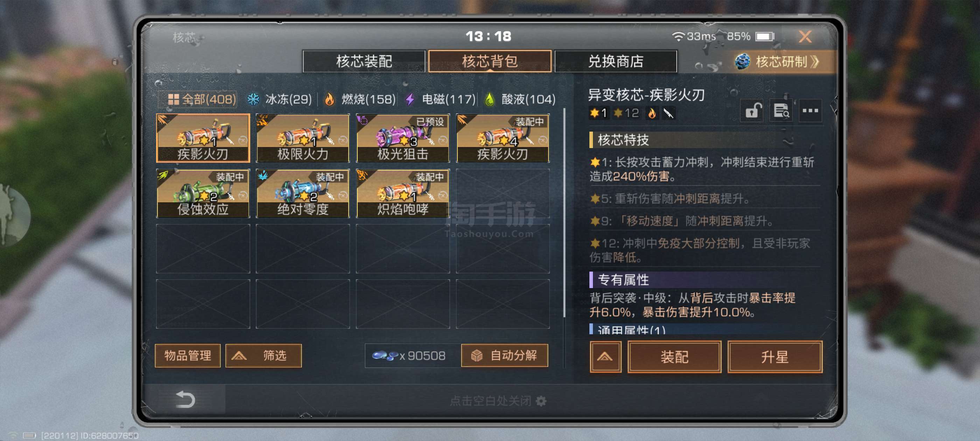The image size is (980, 441).
Task: Switch to the 兑换商店 tab
Action: (616, 62)
